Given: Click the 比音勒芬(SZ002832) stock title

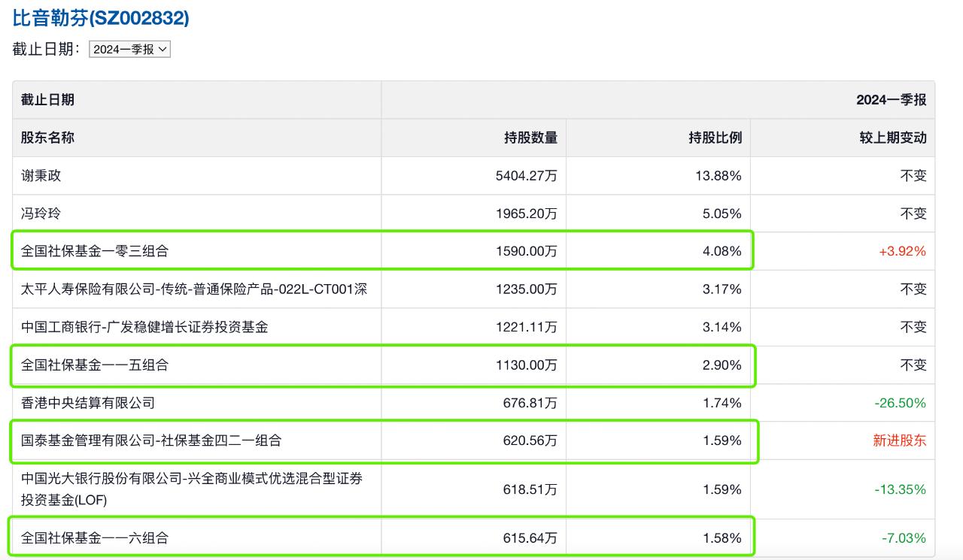Looking at the screenshot, I should (101, 18).
